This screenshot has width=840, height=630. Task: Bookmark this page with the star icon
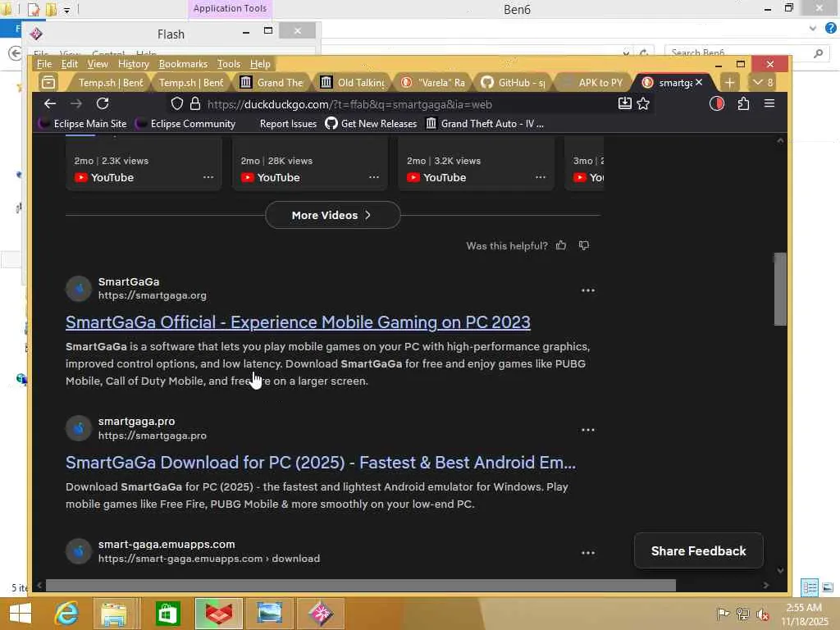pos(643,104)
